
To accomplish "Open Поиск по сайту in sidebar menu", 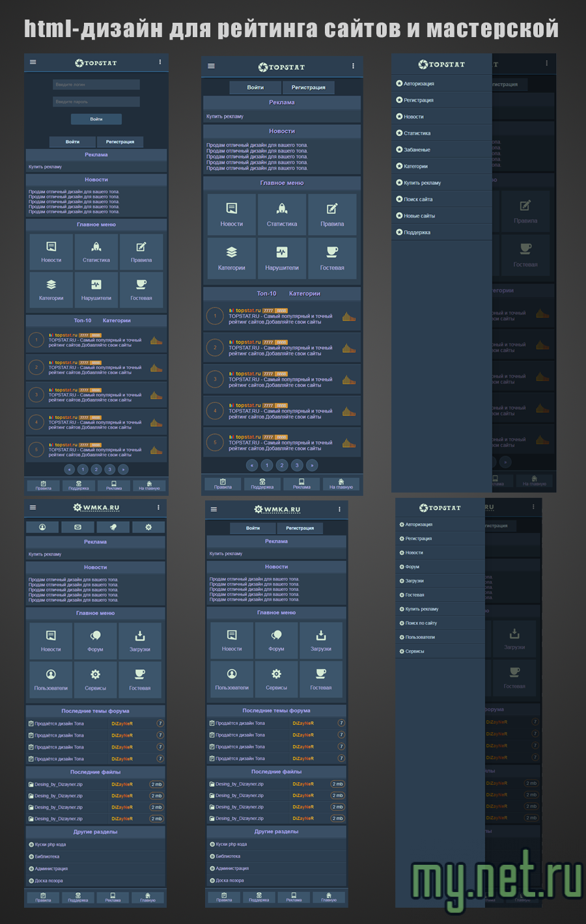I will coord(421,623).
